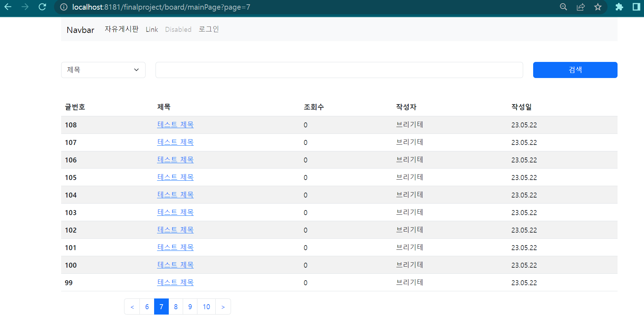
Task: Go to previous pages with the < button
Action: [132, 307]
